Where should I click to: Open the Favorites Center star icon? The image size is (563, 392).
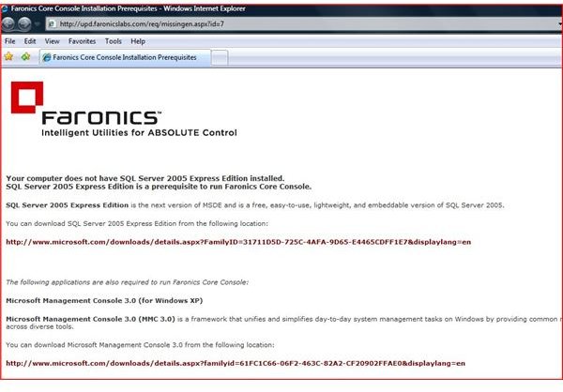point(8,56)
